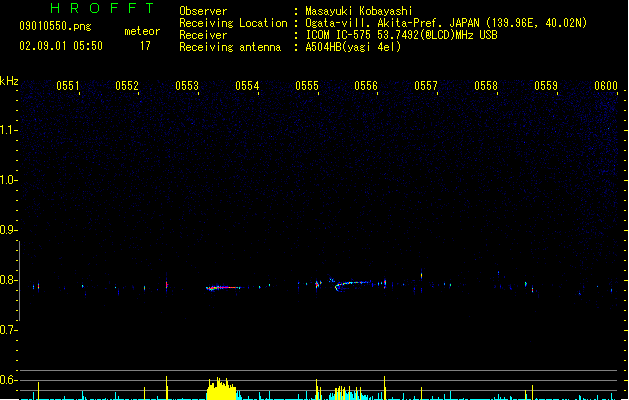Click the 1.0 kHz frequency label
The height and width of the screenshot is (400, 629).
(8, 180)
